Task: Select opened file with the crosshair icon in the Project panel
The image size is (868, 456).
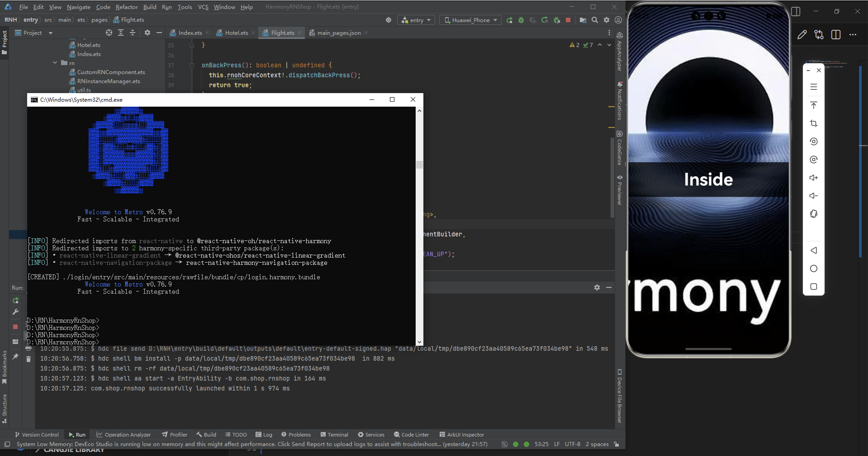Action: (x=109, y=33)
